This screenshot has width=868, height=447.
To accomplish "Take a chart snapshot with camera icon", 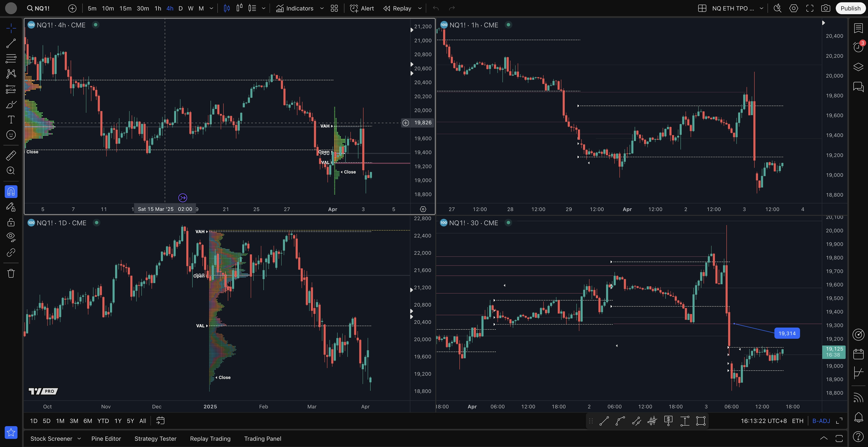I will click(826, 8).
